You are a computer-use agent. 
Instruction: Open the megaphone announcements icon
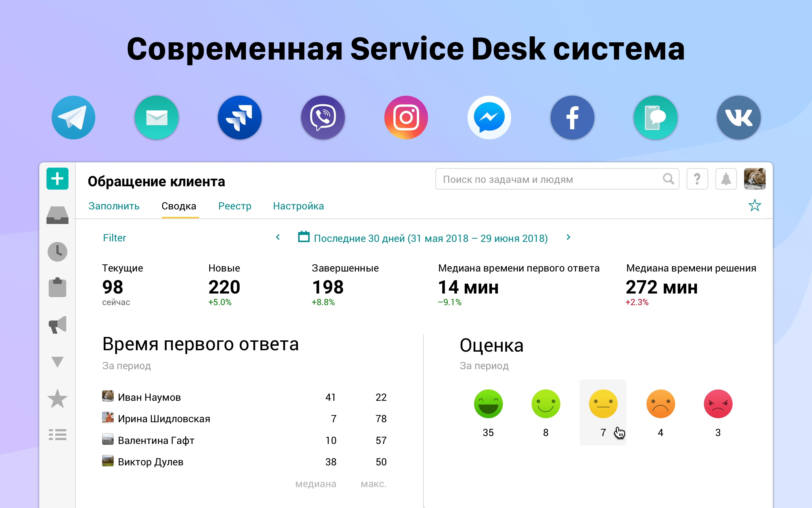click(x=58, y=325)
